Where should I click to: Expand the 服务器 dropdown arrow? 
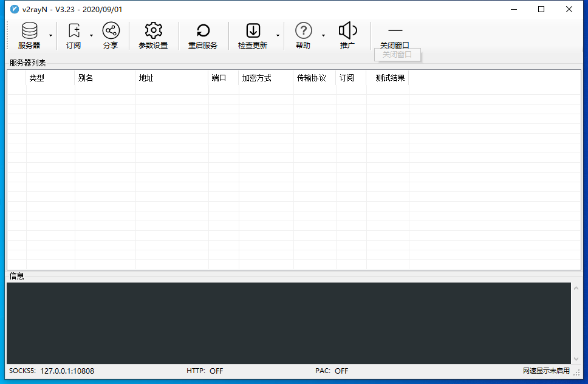pyautogui.click(x=50, y=36)
